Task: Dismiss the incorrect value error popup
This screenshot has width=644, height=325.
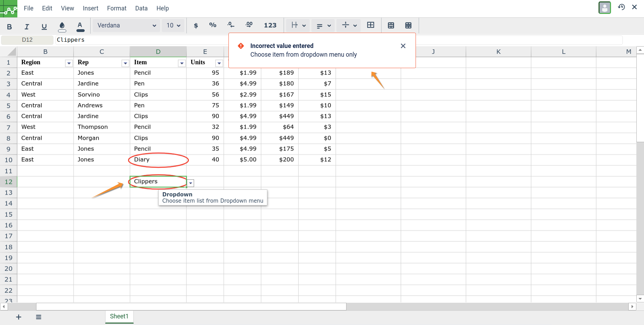Action: click(403, 46)
